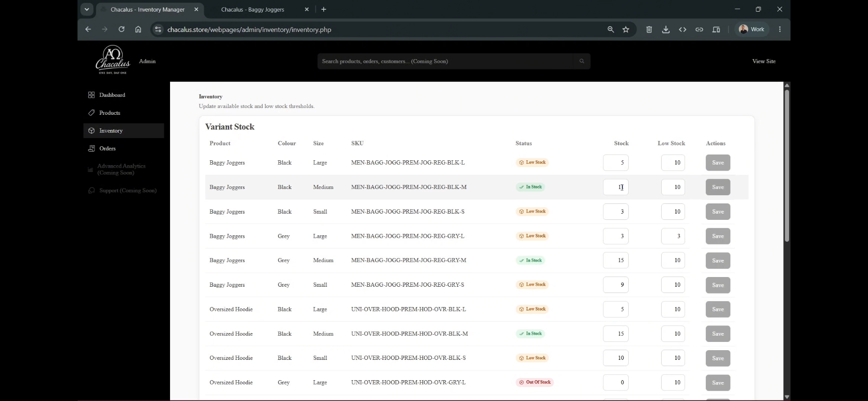868x401 pixels.
Task: Click stock field for Baggy Joggers Grey Small
Action: click(616, 285)
